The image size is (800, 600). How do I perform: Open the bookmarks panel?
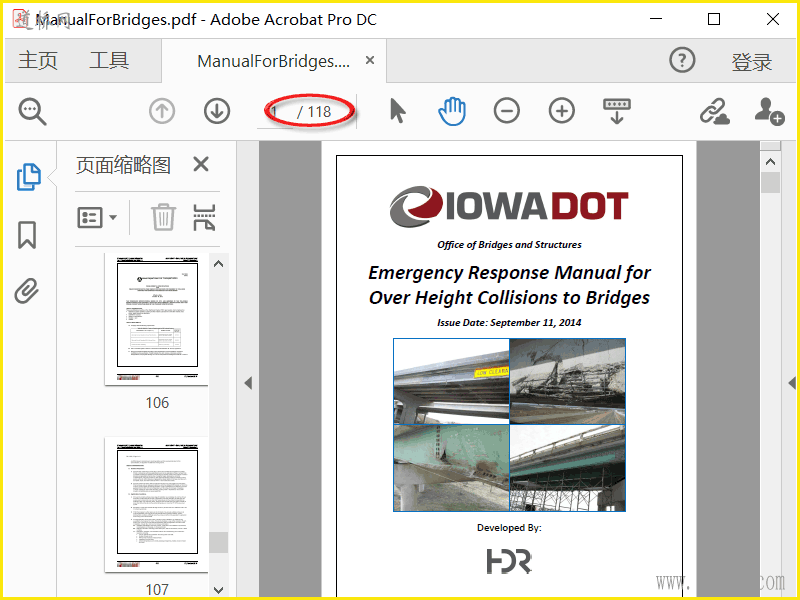pos(27,235)
